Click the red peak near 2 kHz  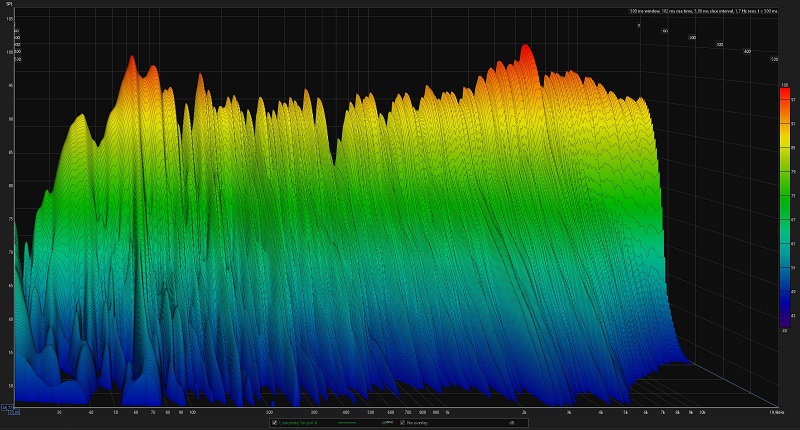(x=525, y=50)
